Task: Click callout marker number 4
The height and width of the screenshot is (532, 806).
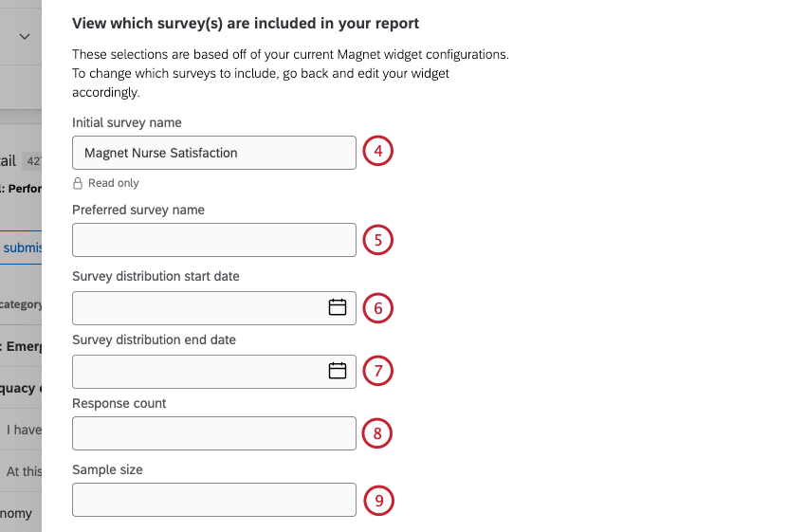Action: [377, 152]
